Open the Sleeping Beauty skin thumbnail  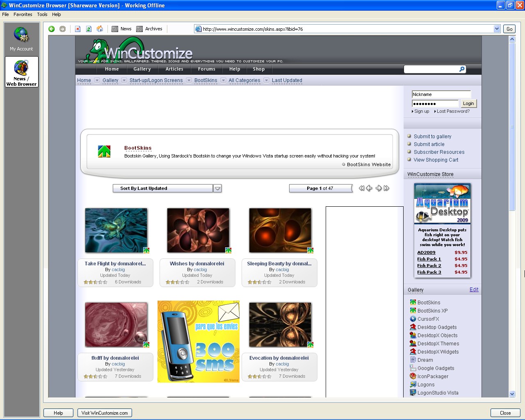tap(280, 230)
